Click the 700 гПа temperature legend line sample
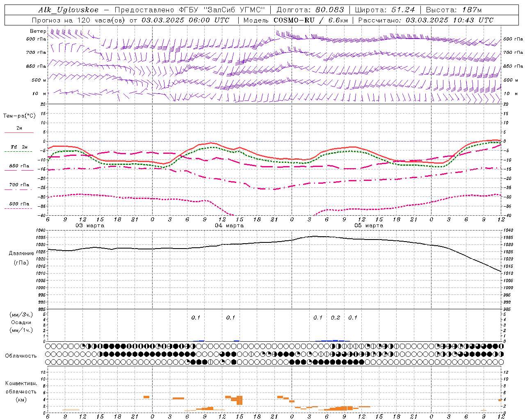The height and width of the screenshot is (420, 525). click(x=18, y=189)
